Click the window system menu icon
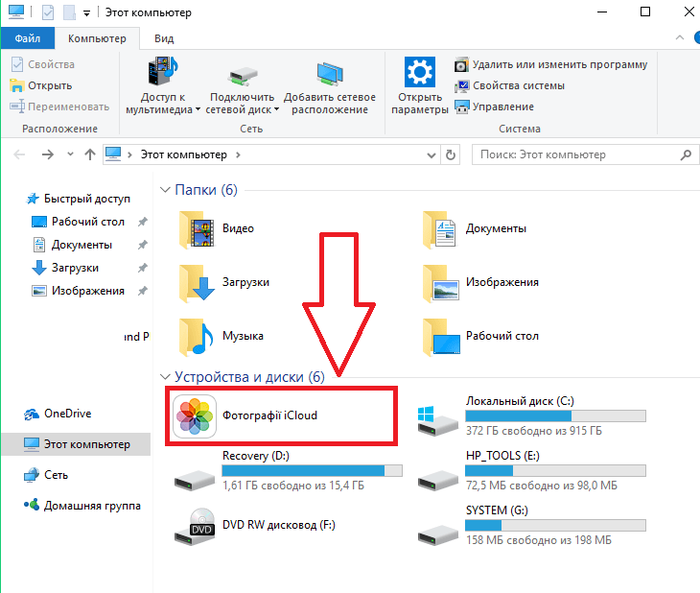This screenshot has width=700, height=593. tap(16, 12)
